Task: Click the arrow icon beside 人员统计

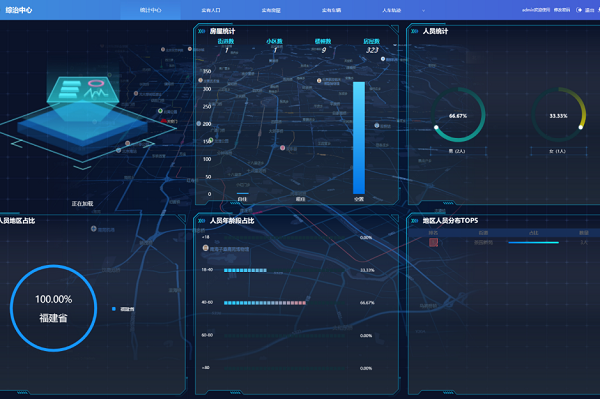Action: [414, 31]
